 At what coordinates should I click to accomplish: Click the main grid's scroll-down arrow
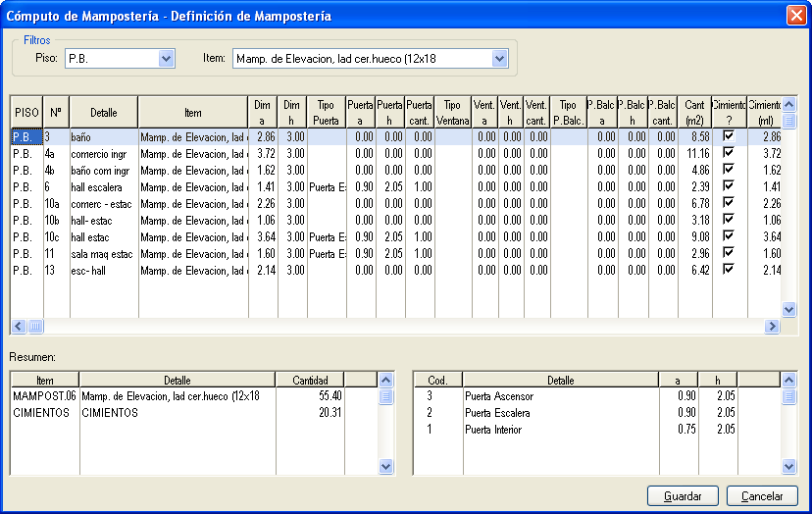tap(789, 309)
